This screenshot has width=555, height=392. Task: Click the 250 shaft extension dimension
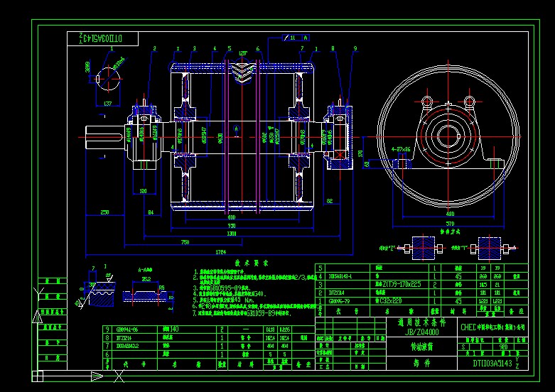click(x=104, y=212)
